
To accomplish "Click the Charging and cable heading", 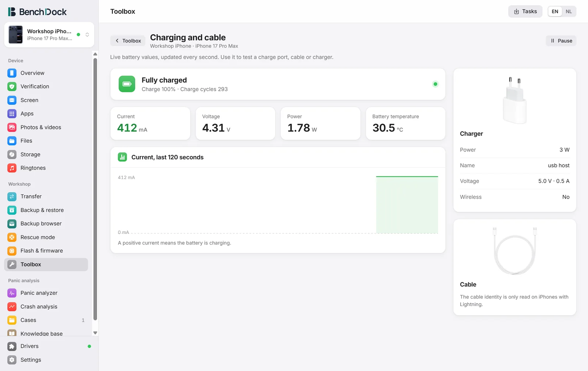I will pyautogui.click(x=188, y=38).
